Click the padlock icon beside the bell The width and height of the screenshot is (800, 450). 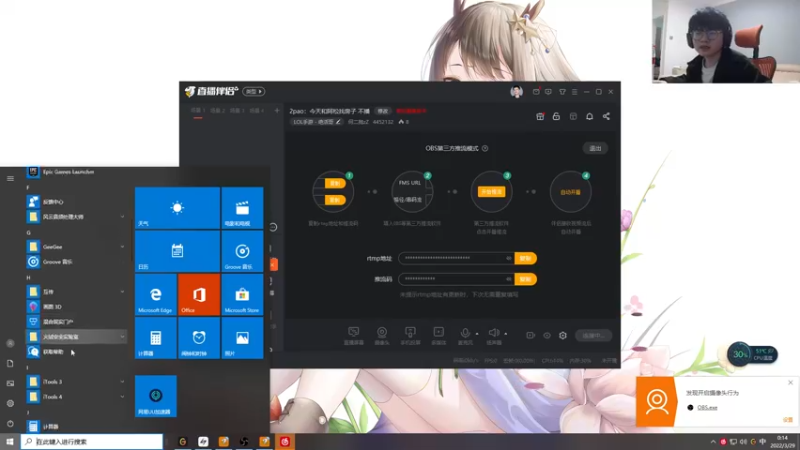pyautogui.click(x=556, y=116)
